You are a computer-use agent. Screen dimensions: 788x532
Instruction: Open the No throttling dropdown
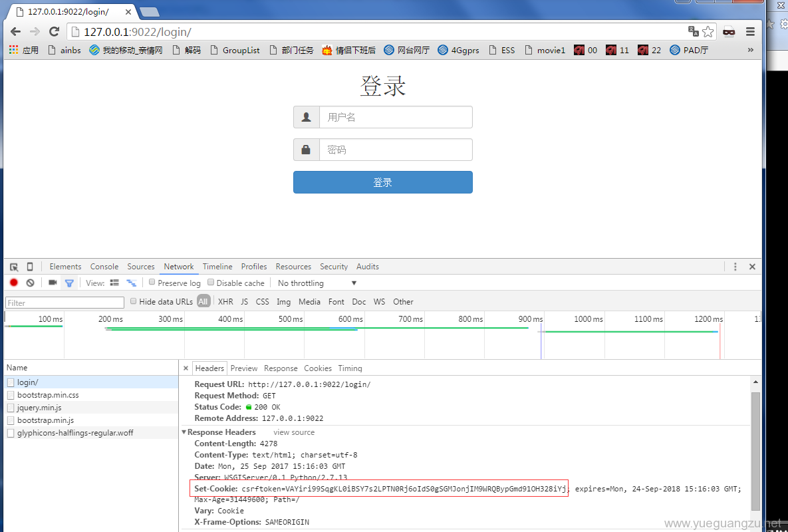(317, 283)
